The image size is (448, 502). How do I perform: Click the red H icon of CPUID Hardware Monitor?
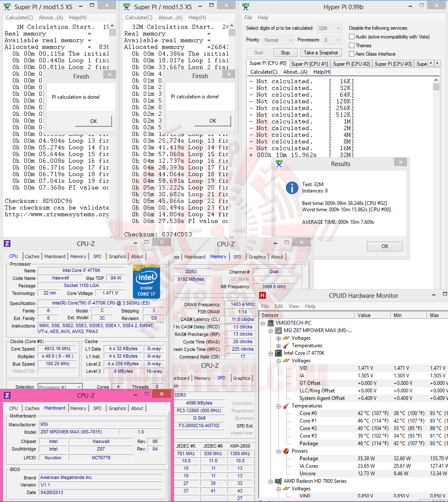click(x=262, y=295)
